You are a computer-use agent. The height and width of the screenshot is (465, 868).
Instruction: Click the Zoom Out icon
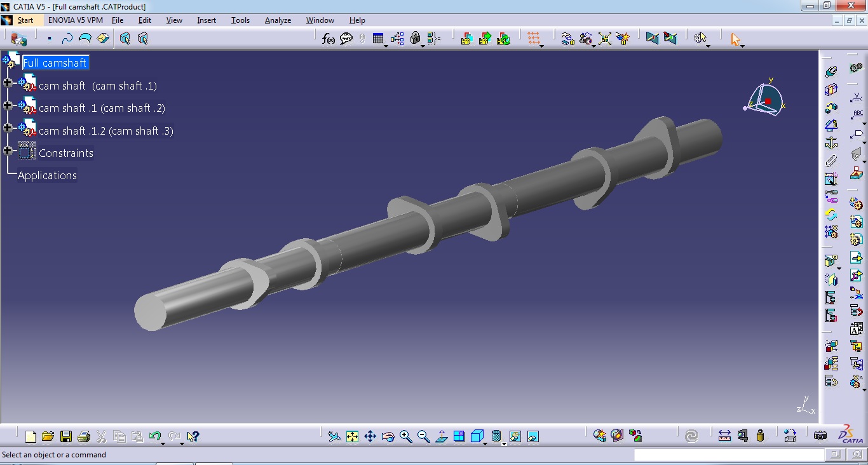tap(423, 436)
